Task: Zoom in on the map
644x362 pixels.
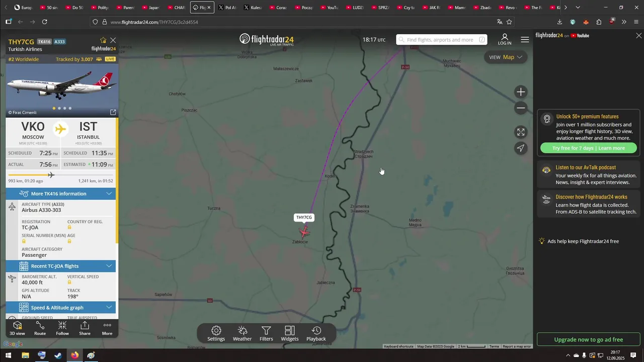Action: tap(521, 92)
